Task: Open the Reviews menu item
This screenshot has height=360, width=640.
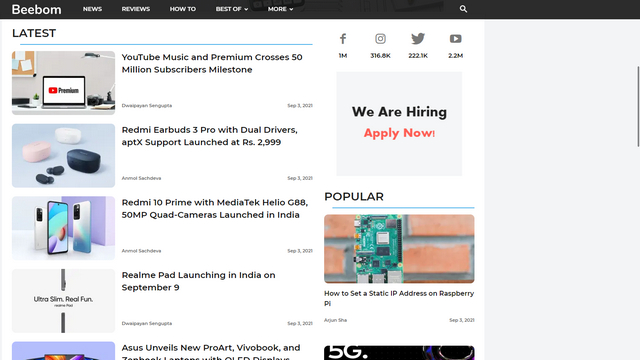Action: [136, 9]
